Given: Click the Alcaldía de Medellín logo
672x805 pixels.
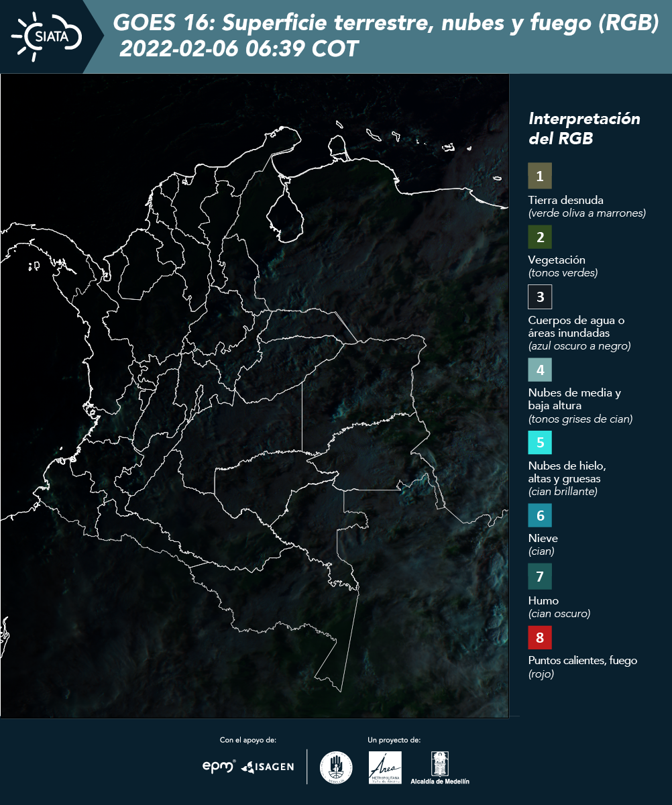Looking at the screenshot, I should tap(440, 768).
